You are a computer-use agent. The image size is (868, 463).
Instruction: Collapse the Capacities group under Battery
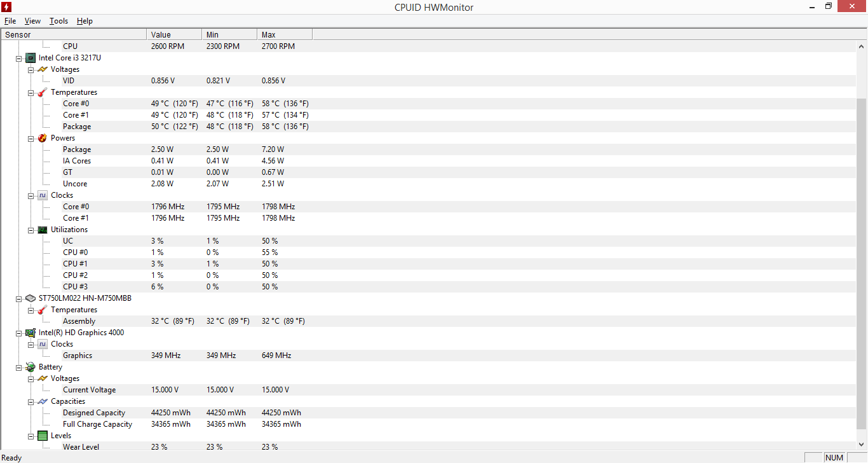[31, 401]
